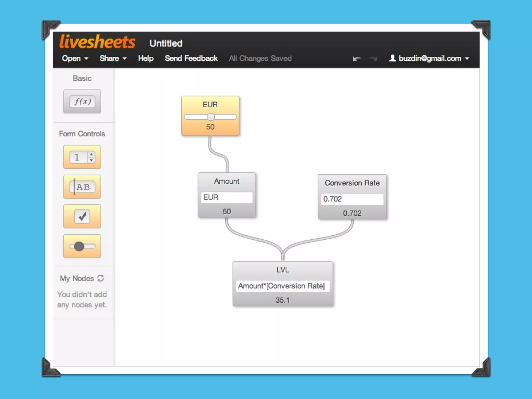The height and width of the screenshot is (399, 532).
Task: Click the user profile icon
Action: click(392, 58)
